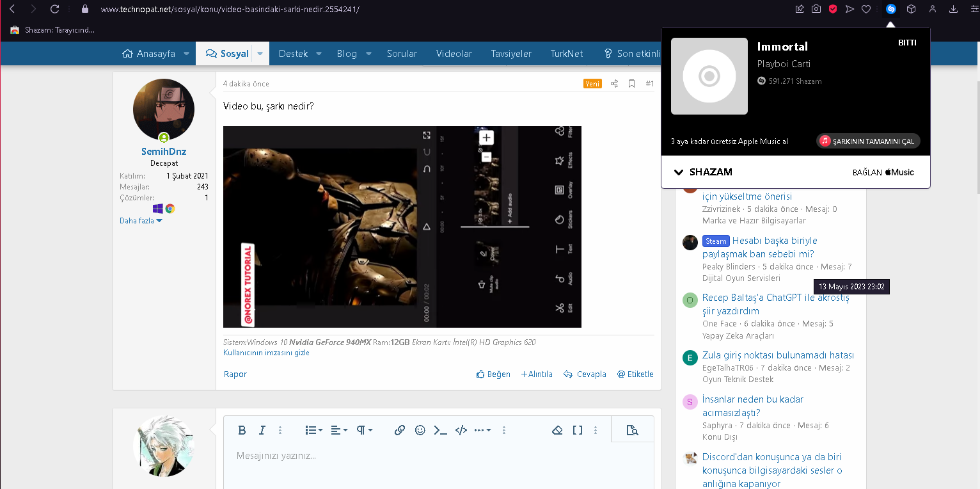Click the fullscreen icon inside the embedded video
Viewport: 980px width, 489px height.
coord(426,135)
